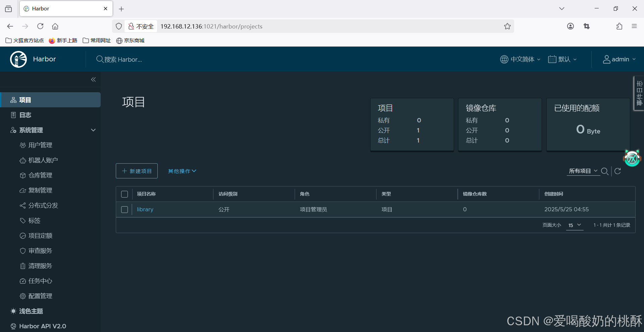This screenshot has height=332, width=644.
Task: Open 京东商城 bookmark
Action: pos(130,41)
